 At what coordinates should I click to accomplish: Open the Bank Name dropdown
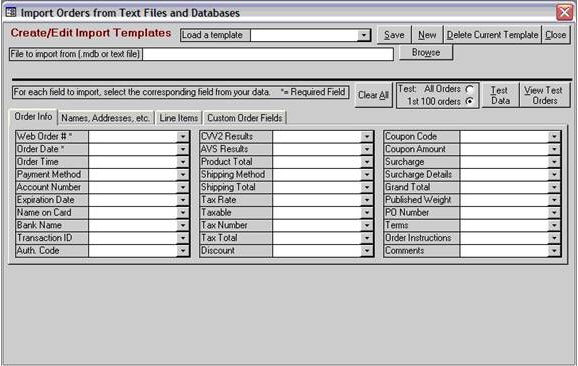[183, 225]
